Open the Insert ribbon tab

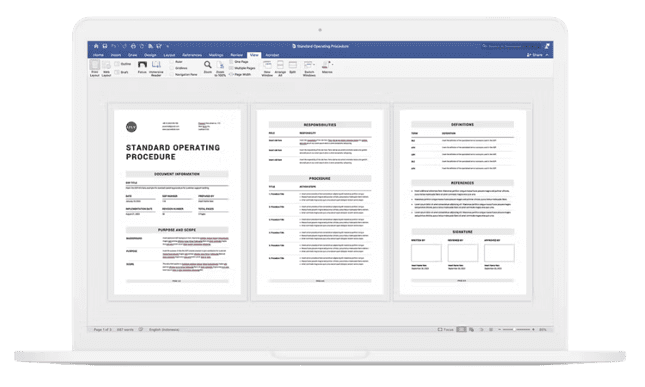pyautogui.click(x=116, y=55)
